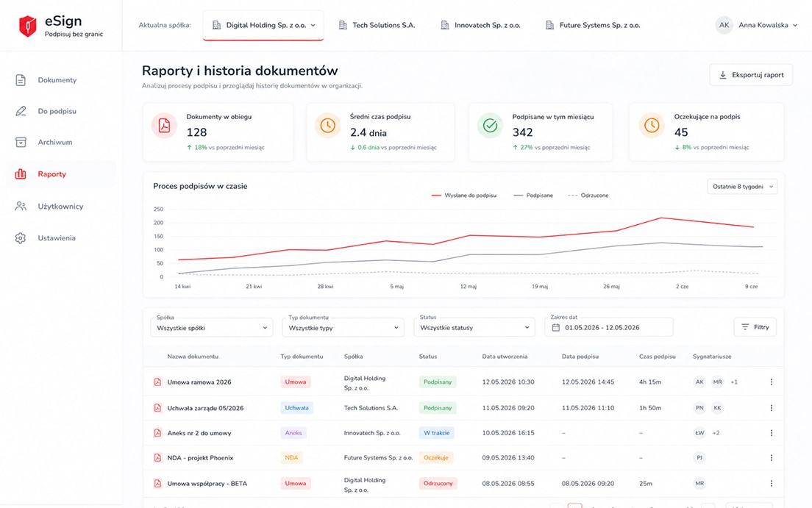Viewport: 812px width, 508px height.
Task: Click the PJ signatory avatar
Action: pyautogui.click(x=699, y=458)
